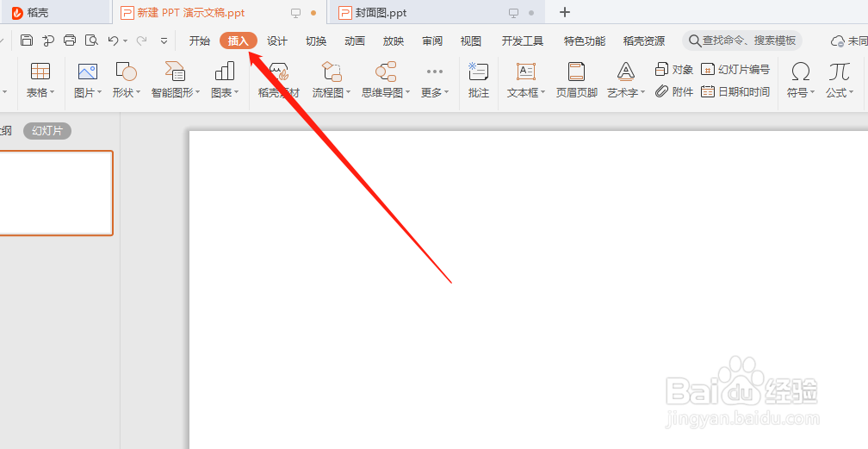Switch to the 设计 ribbon tab
Viewport: 868px width, 449px height.
(276, 41)
